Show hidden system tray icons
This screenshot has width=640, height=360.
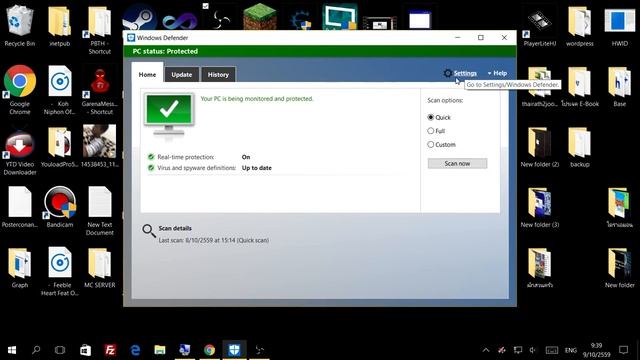(x=486, y=350)
